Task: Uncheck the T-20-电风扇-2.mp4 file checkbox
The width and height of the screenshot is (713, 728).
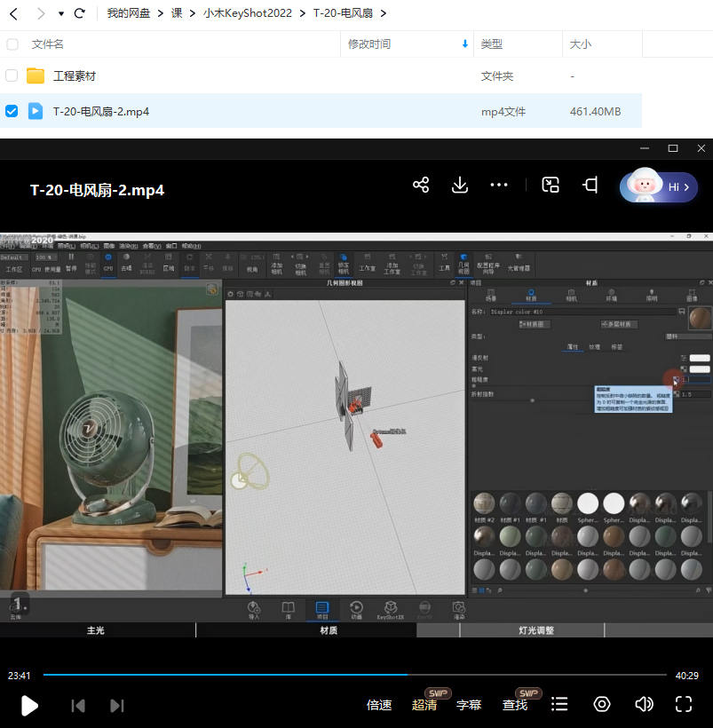Action: click(12, 111)
